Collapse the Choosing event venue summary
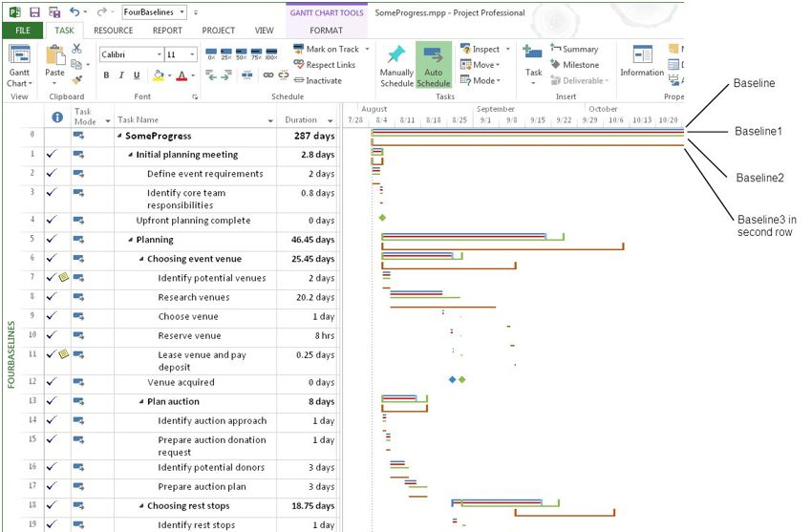Screen dimensions: 812x532 (141, 259)
